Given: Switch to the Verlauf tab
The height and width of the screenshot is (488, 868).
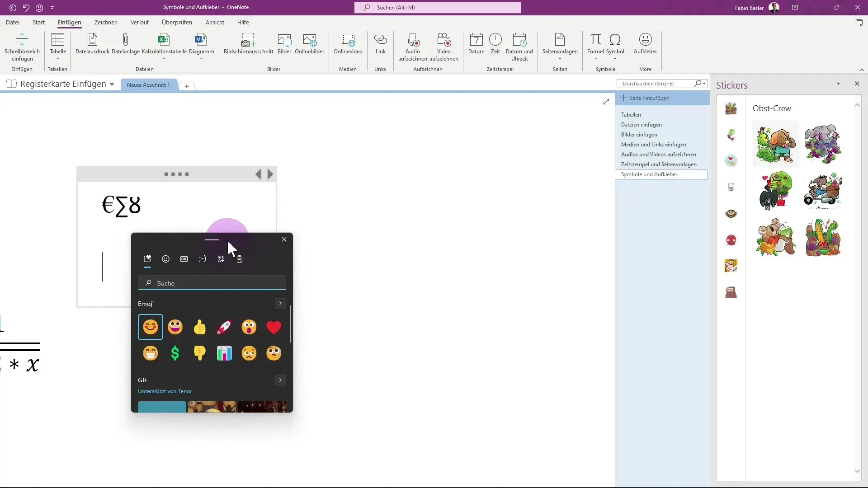Looking at the screenshot, I should [140, 22].
